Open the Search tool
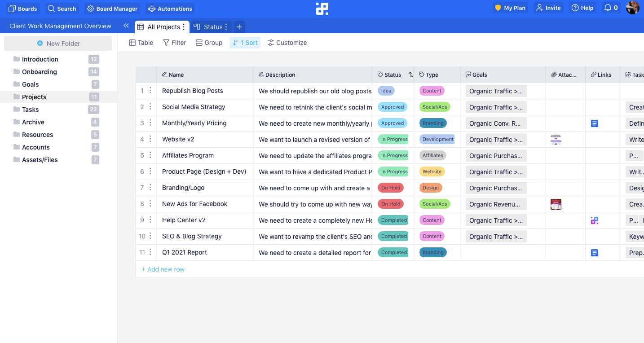The image size is (644, 343). (62, 8)
